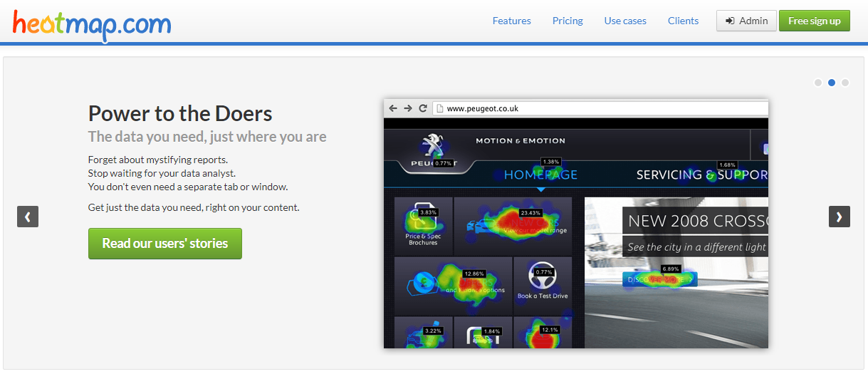Click the 12.86% heatmap label

pos(474,274)
